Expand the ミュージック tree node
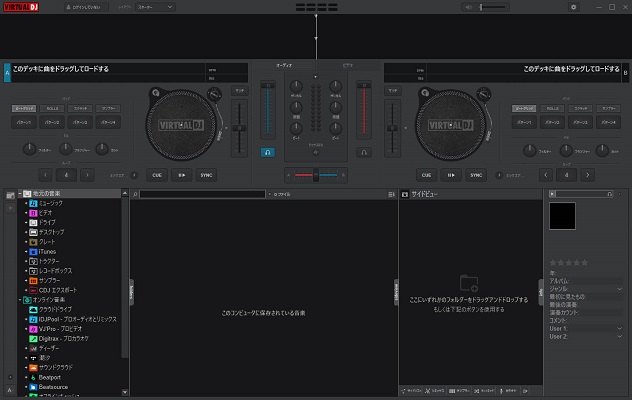The width and height of the screenshot is (632, 400). 26,203
